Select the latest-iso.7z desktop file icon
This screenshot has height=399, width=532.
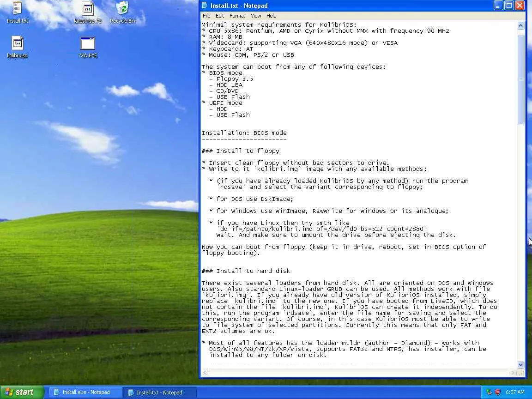[88, 12]
